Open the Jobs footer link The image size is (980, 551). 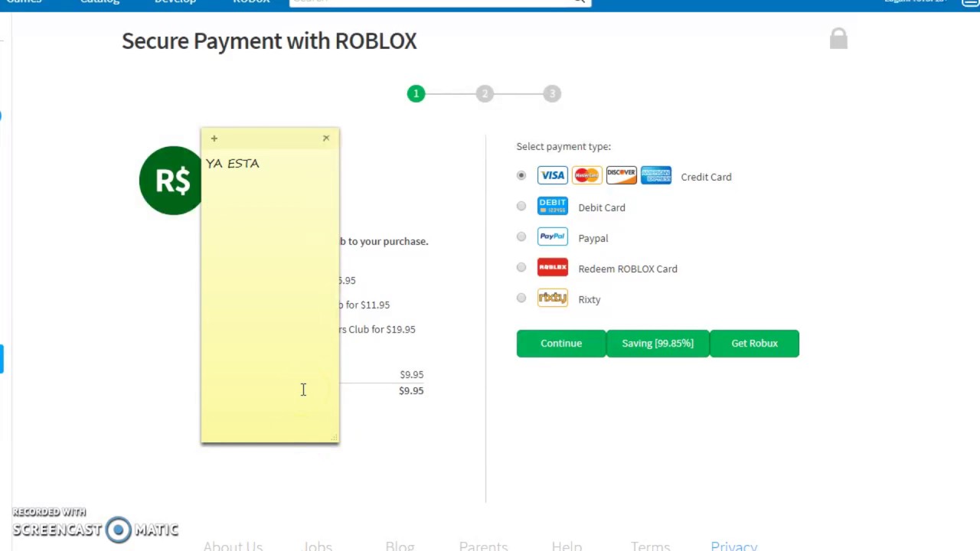tap(318, 546)
